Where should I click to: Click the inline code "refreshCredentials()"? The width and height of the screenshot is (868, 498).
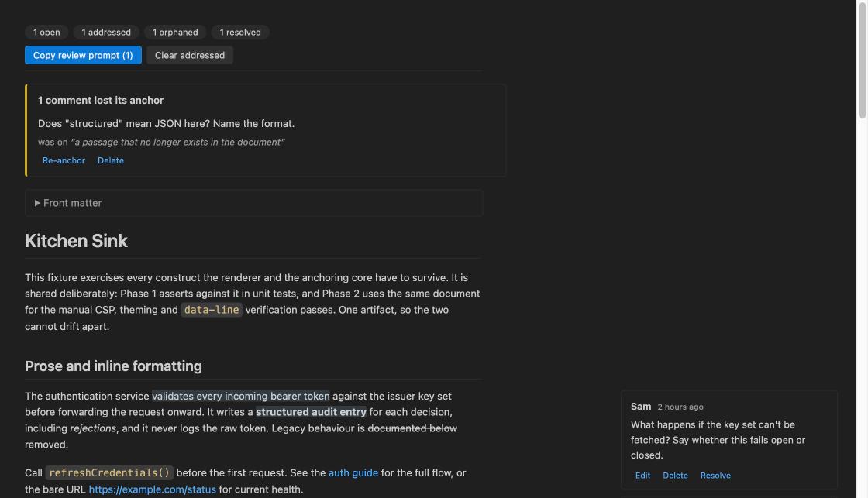click(x=109, y=473)
